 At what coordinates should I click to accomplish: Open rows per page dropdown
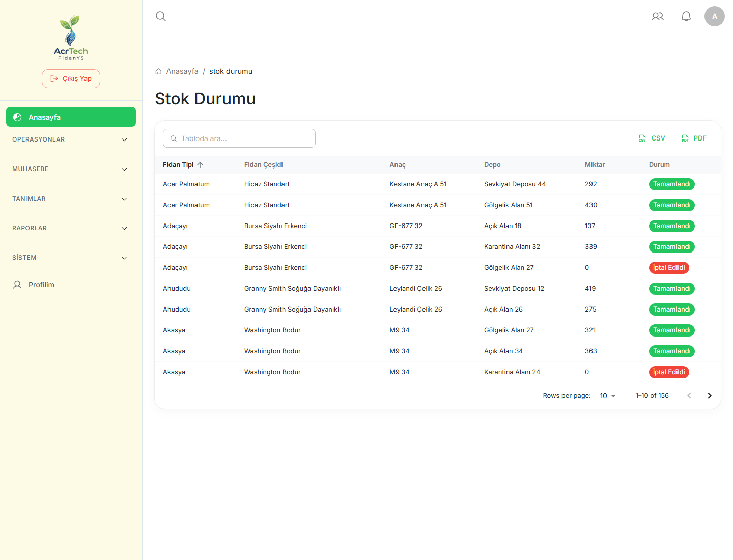tap(608, 396)
